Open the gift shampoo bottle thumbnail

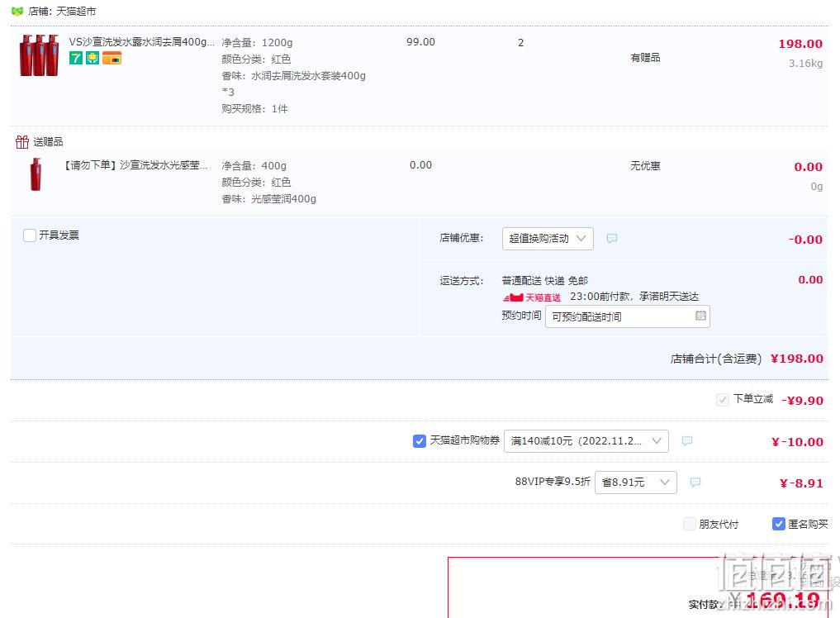(36, 174)
